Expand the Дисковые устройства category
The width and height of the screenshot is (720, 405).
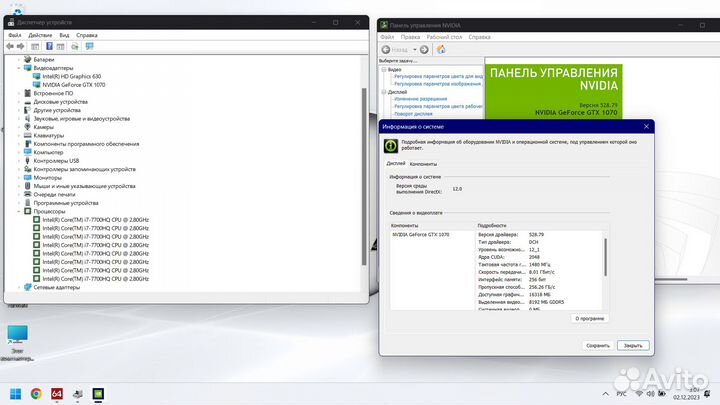(19, 101)
